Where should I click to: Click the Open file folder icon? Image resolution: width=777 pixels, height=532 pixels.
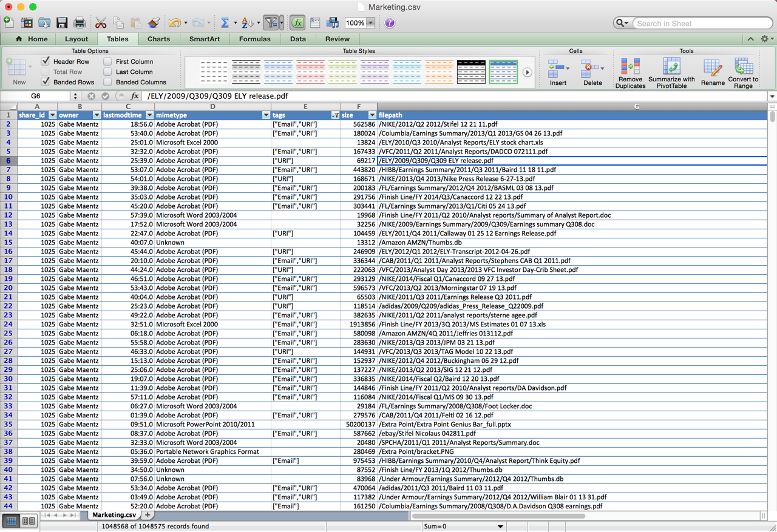[x=44, y=22]
